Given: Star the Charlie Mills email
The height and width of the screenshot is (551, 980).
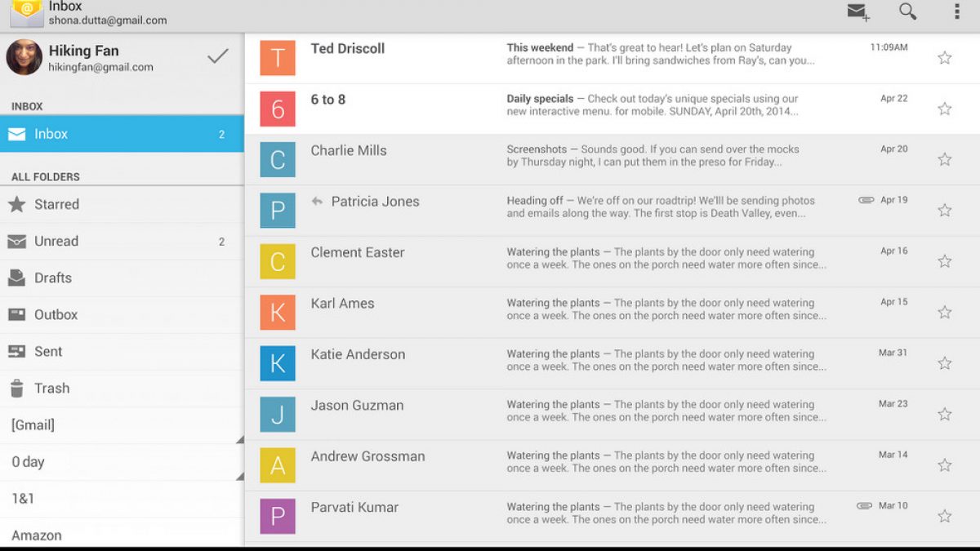Looking at the screenshot, I should (x=945, y=159).
